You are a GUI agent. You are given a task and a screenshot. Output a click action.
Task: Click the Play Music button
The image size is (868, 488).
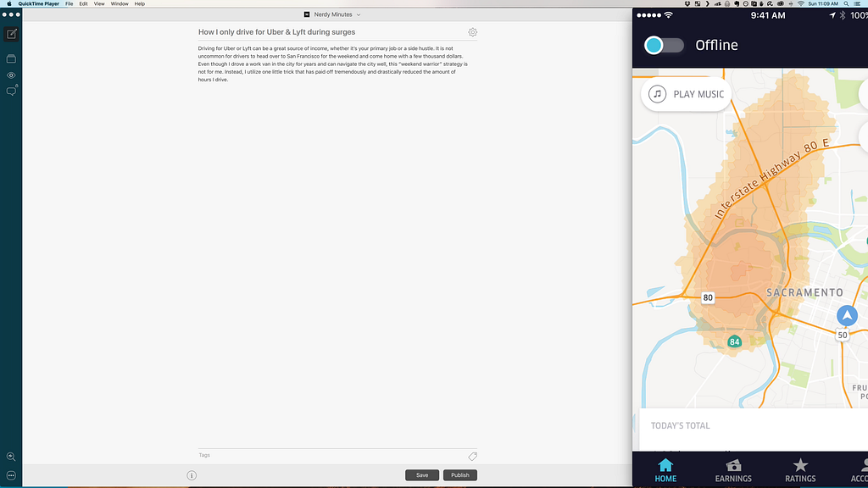click(687, 94)
